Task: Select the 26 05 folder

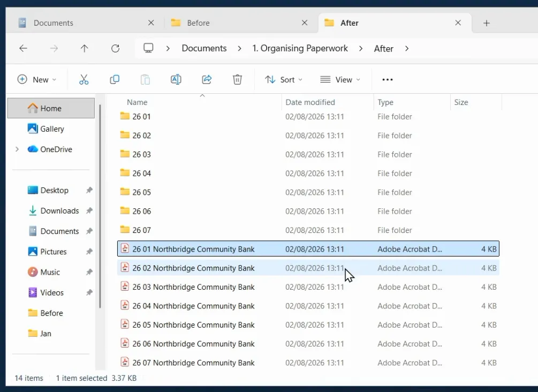Action: point(308,192)
